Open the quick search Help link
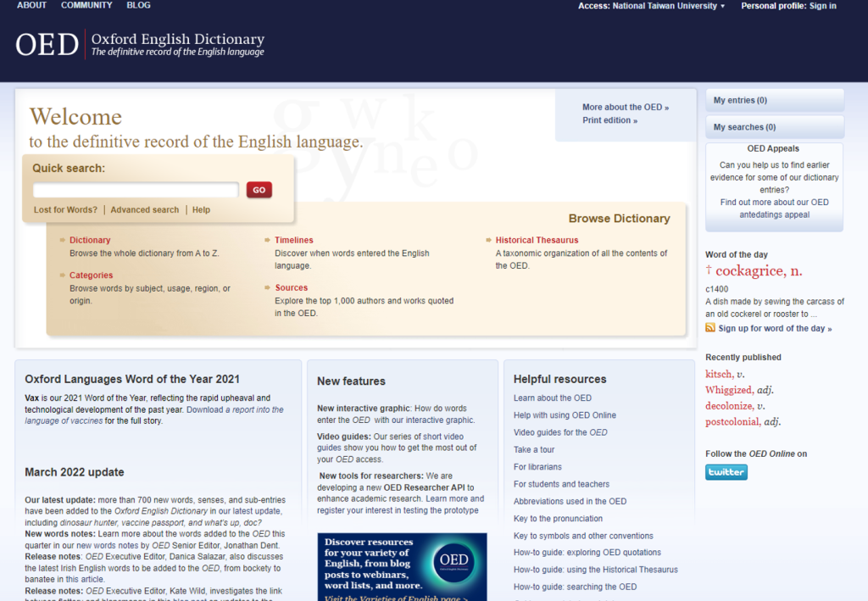The image size is (868, 601). pos(201,209)
